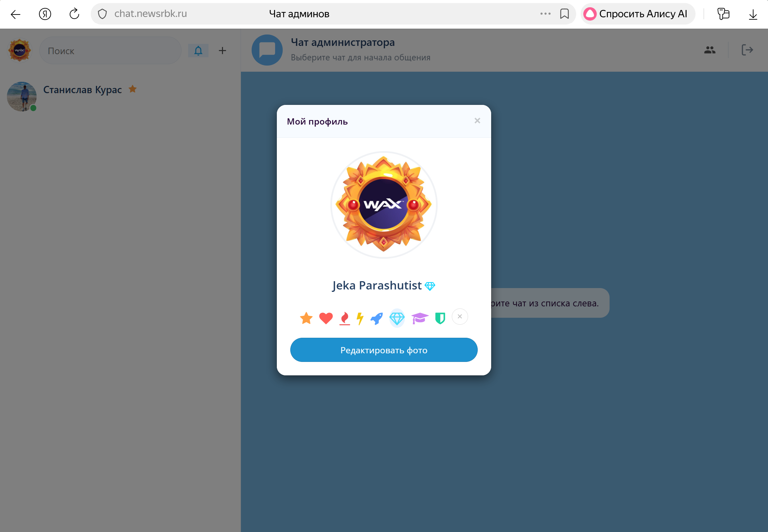Viewport: 768px width, 532px height.
Task: Open the browser three-dots page menu
Action: coord(545,14)
